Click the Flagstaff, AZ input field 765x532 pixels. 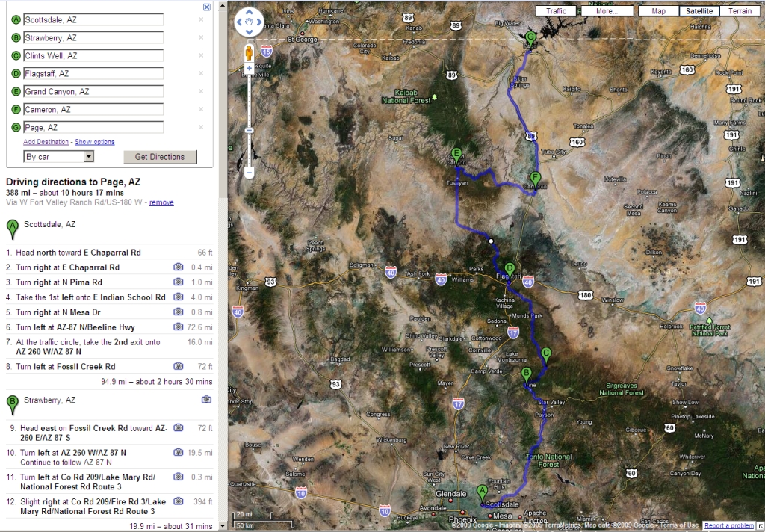tap(93, 74)
